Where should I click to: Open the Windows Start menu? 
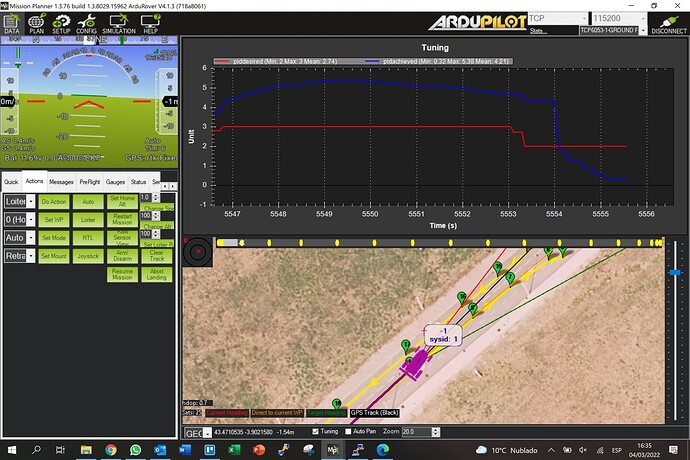tap(12, 450)
